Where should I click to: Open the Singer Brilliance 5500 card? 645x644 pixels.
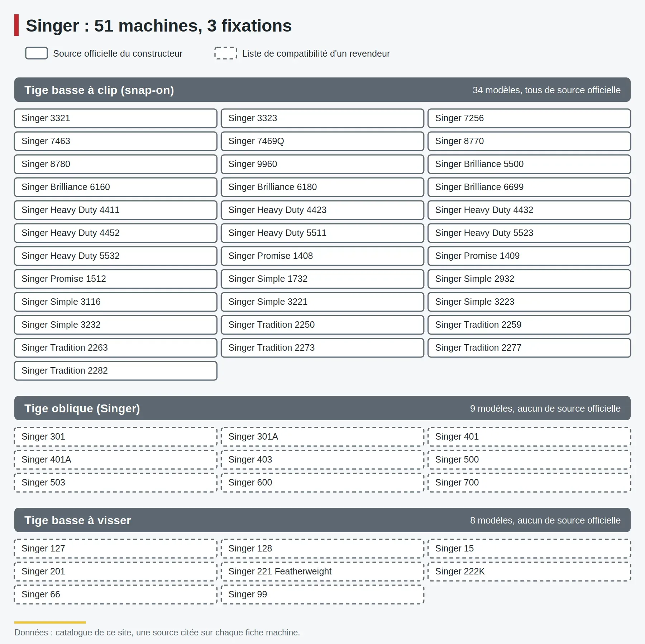click(529, 164)
